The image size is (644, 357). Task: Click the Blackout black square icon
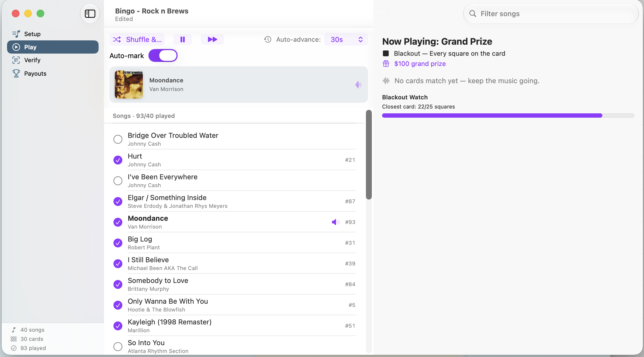(x=386, y=54)
